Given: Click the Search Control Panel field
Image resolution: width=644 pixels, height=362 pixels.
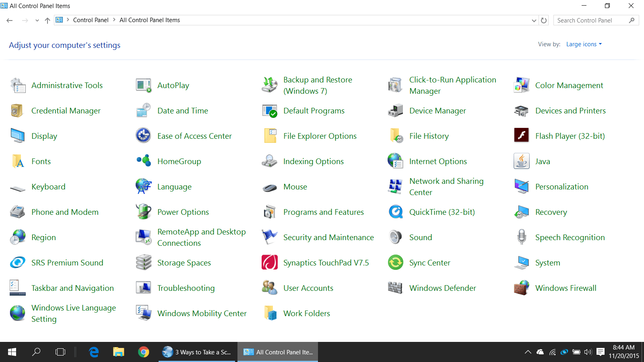Looking at the screenshot, I should coord(596,20).
